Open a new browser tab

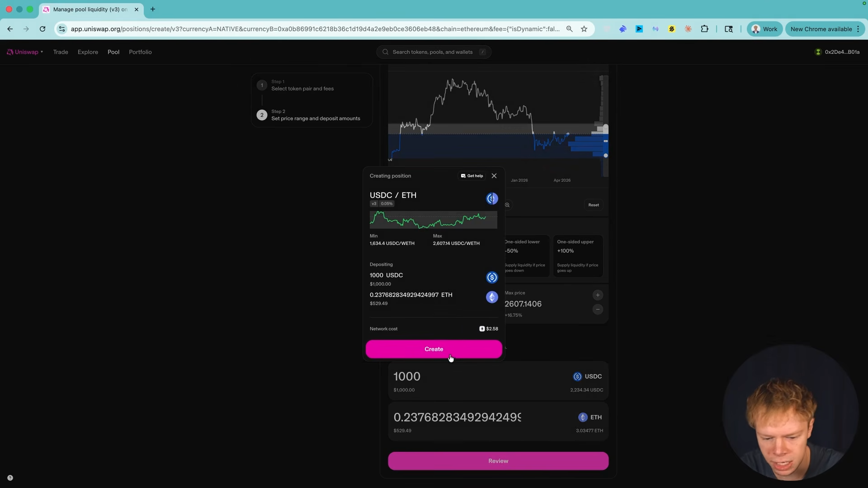tap(153, 9)
